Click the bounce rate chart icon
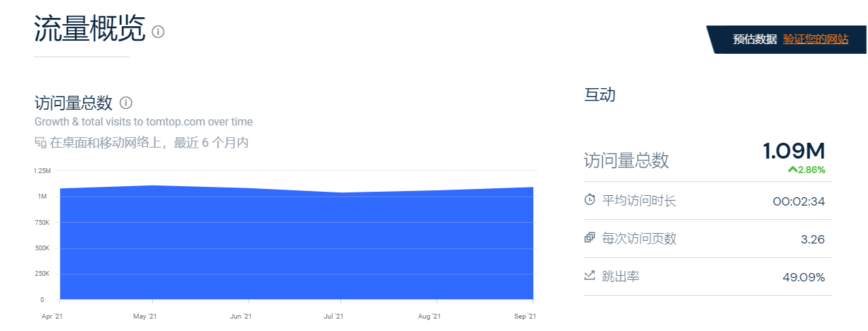The image size is (868, 331). click(x=590, y=276)
